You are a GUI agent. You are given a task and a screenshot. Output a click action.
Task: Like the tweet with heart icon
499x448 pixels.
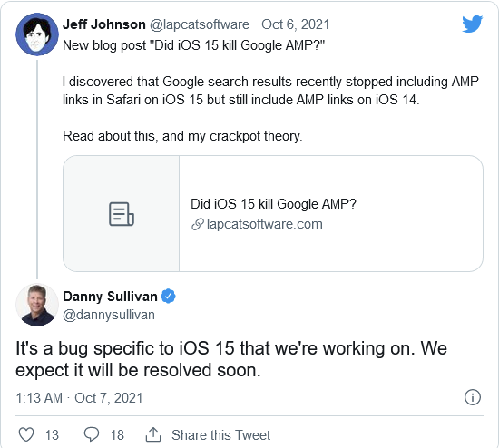coord(26,434)
